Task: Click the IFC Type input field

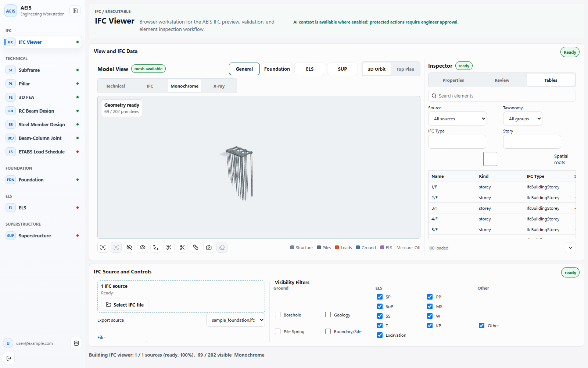Action: (457, 142)
